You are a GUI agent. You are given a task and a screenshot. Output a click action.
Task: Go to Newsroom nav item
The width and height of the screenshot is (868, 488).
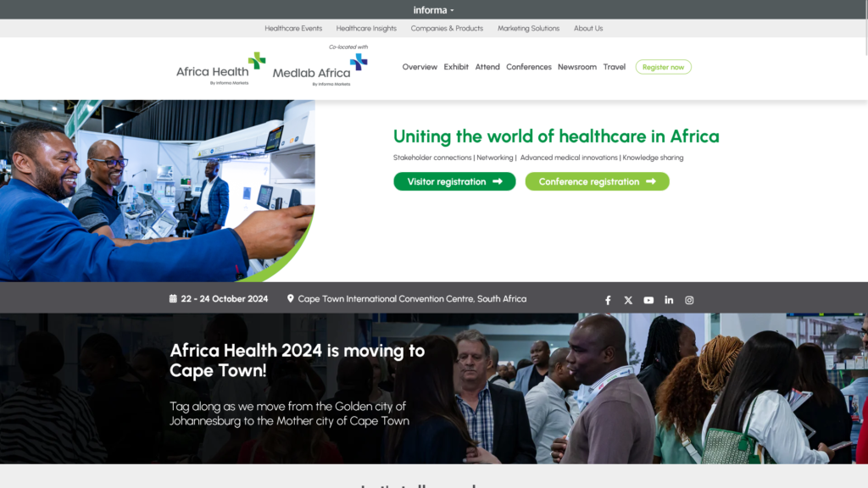[x=577, y=67]
